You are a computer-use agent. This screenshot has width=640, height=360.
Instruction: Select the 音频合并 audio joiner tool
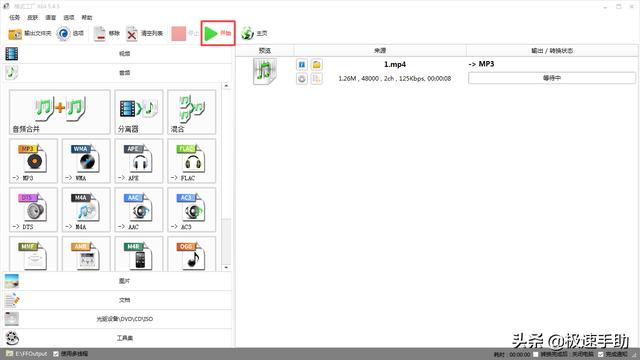coord(60,112)
